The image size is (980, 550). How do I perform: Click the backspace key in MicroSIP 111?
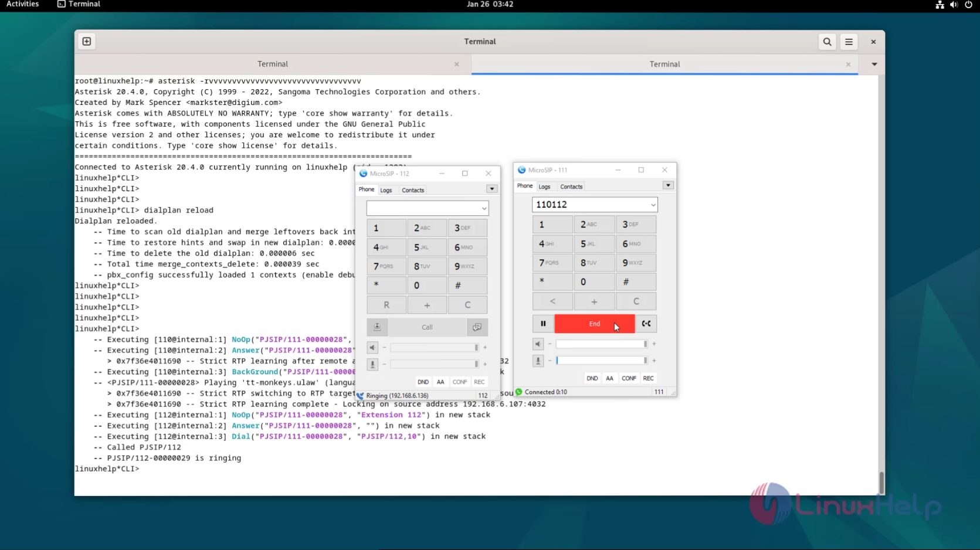coord(552,302)
